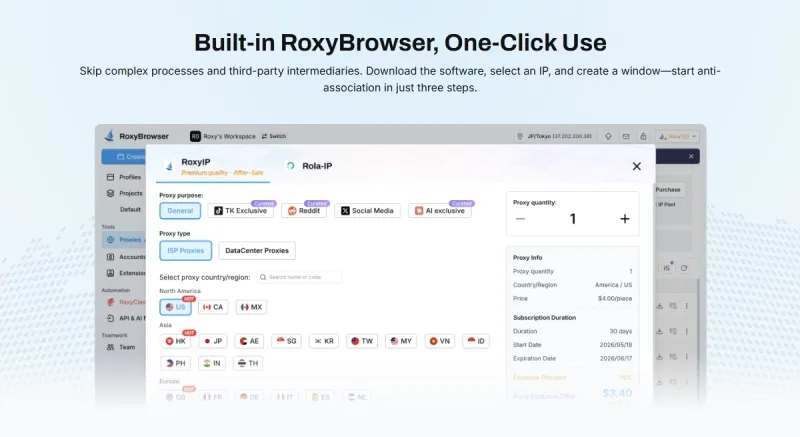Select the SG country option
Screen dimensions: 800x437
(286, 341)
